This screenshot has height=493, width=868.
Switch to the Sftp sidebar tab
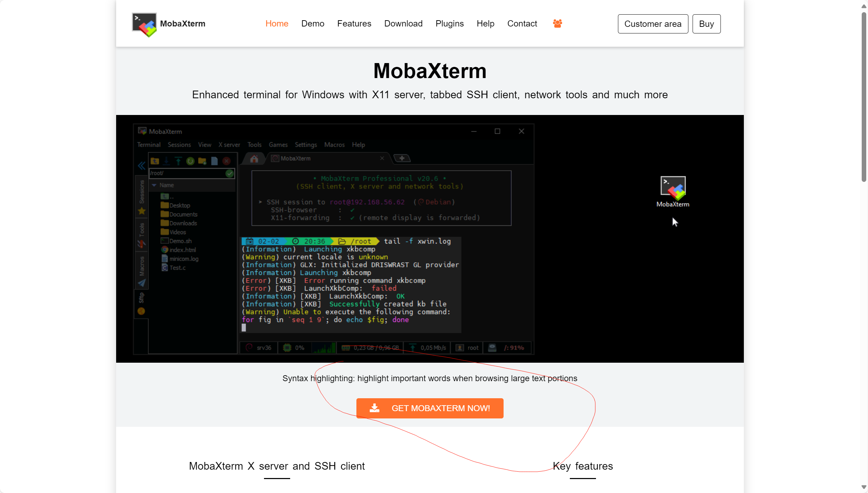[141, 297]
